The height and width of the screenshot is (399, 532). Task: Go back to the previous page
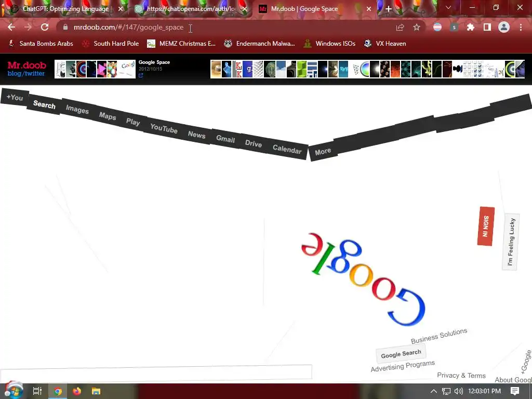(x=11, y=27)
